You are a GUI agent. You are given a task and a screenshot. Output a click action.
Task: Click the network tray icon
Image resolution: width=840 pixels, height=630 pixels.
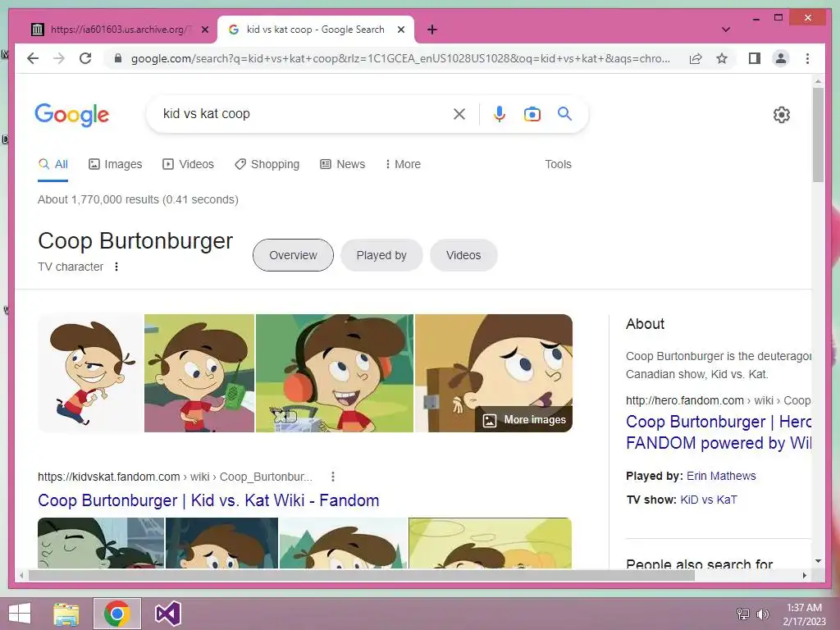[x=743, y=614]
